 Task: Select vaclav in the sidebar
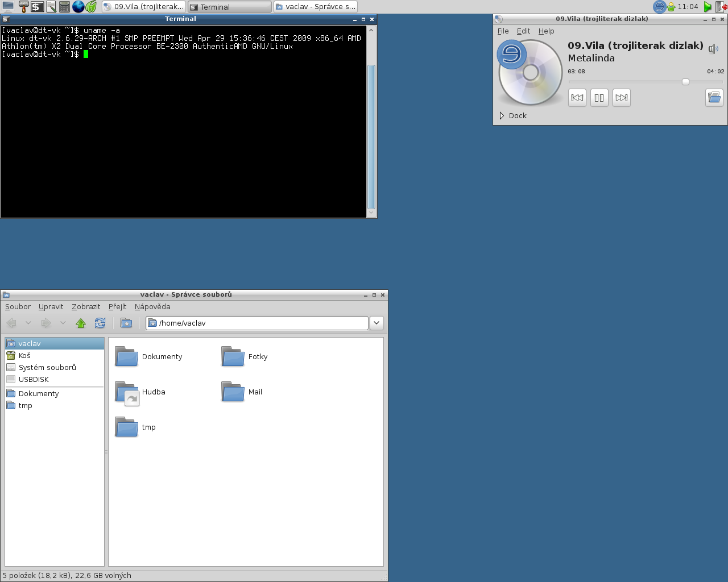pos(55,343)
